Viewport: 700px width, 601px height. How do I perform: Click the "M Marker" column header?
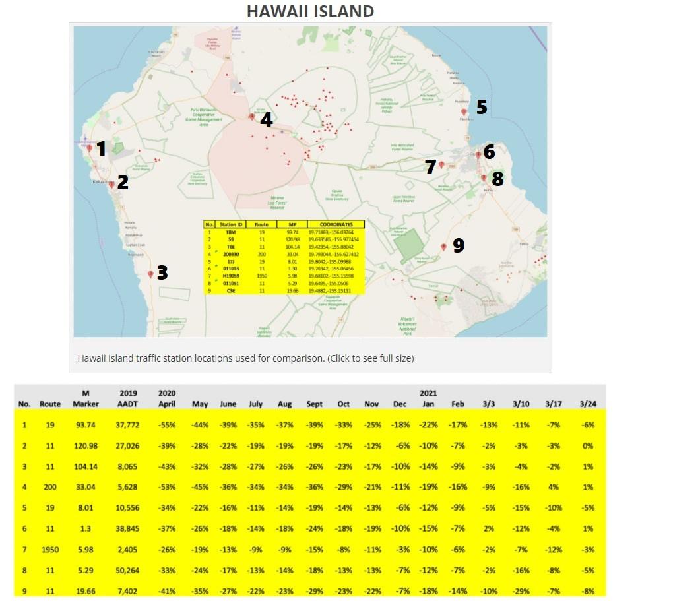85,398
